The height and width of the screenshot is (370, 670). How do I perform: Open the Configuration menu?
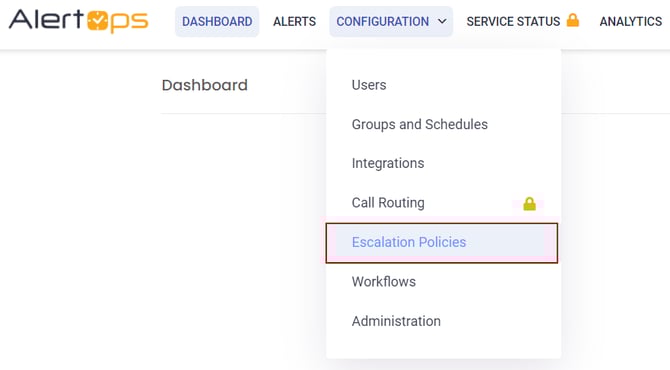[391, 21]
